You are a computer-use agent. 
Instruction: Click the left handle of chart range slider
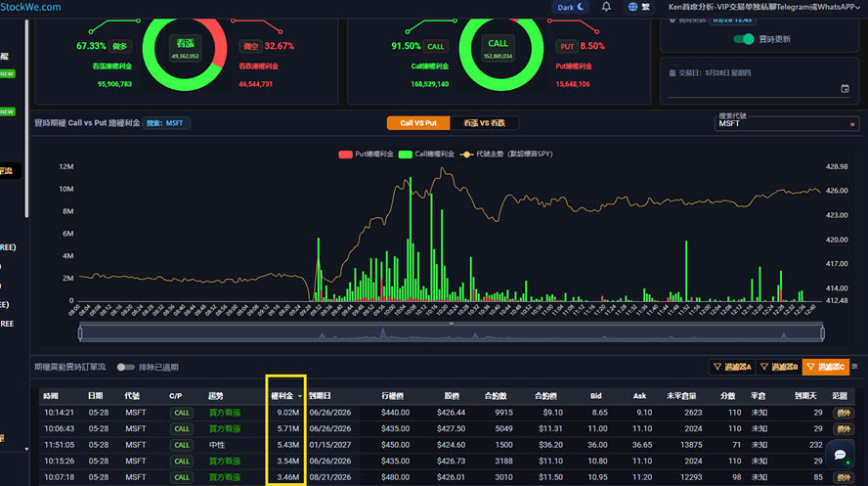80,333
